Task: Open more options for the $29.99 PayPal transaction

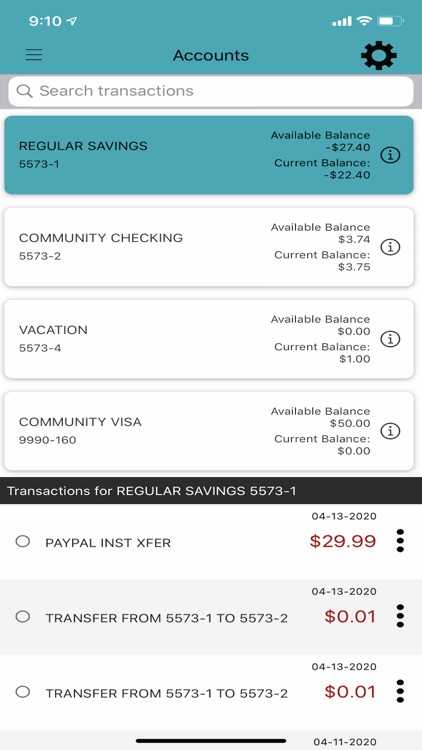Action: (400, 541)
